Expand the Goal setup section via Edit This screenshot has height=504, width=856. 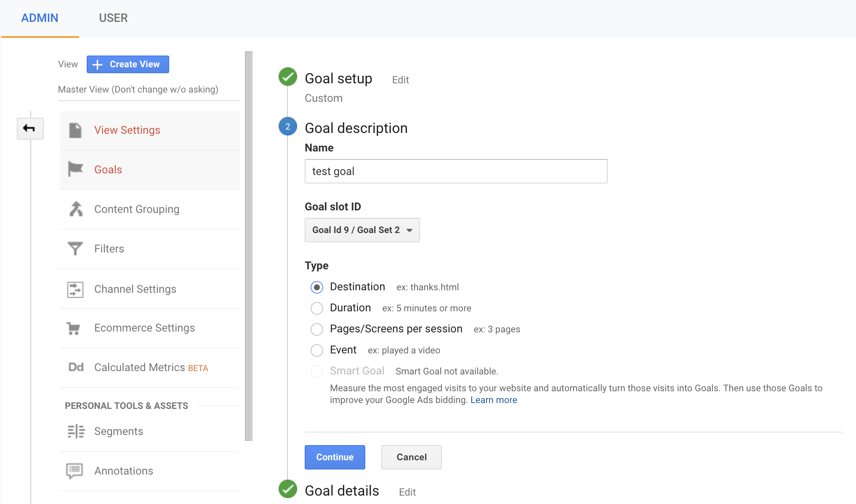click(400, 80)
